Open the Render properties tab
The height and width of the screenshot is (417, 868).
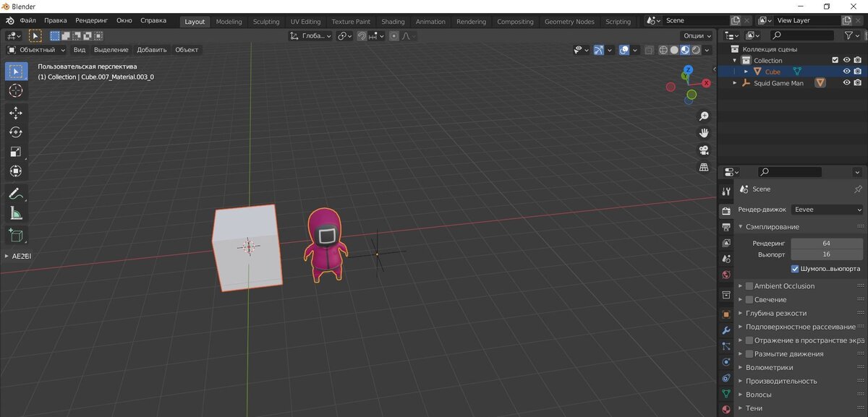point(726,211)
